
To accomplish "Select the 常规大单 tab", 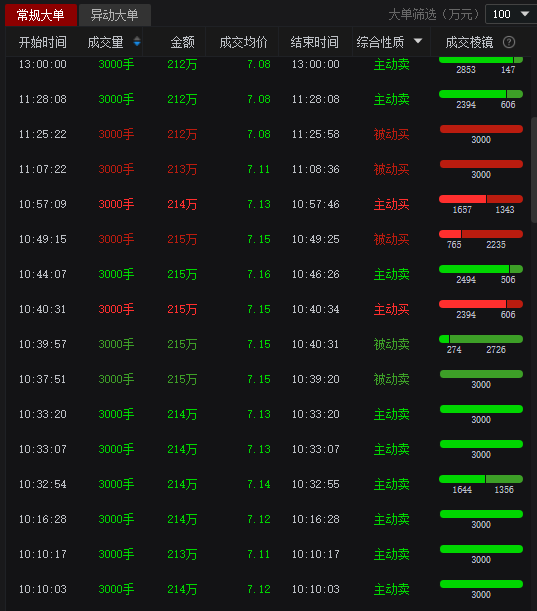I will pyautogui.click(x=41, y=15).
